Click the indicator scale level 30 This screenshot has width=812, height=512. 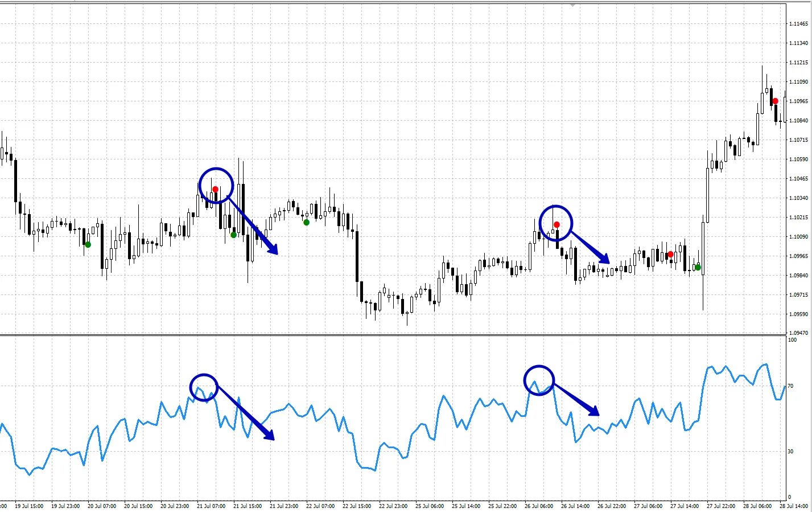click(x=790, y=452)
